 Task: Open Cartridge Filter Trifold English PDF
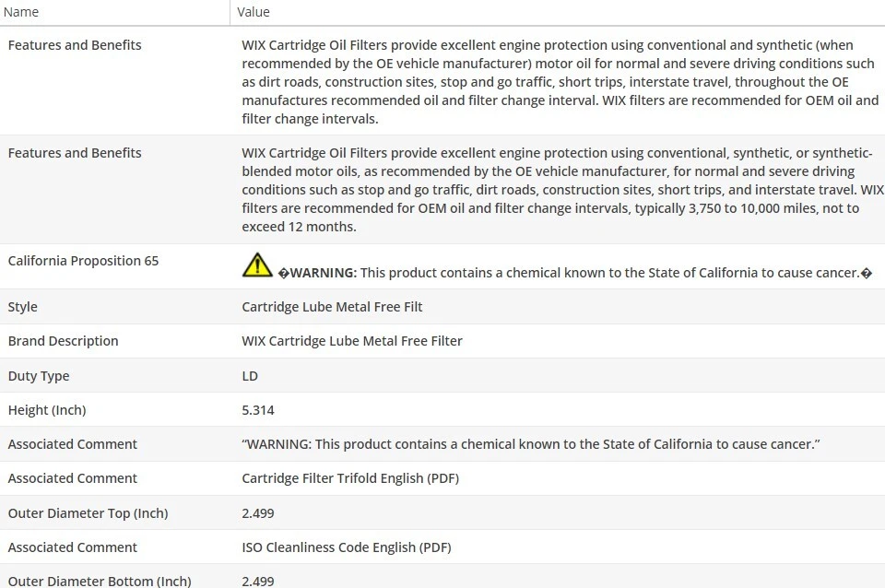[350, 478]
